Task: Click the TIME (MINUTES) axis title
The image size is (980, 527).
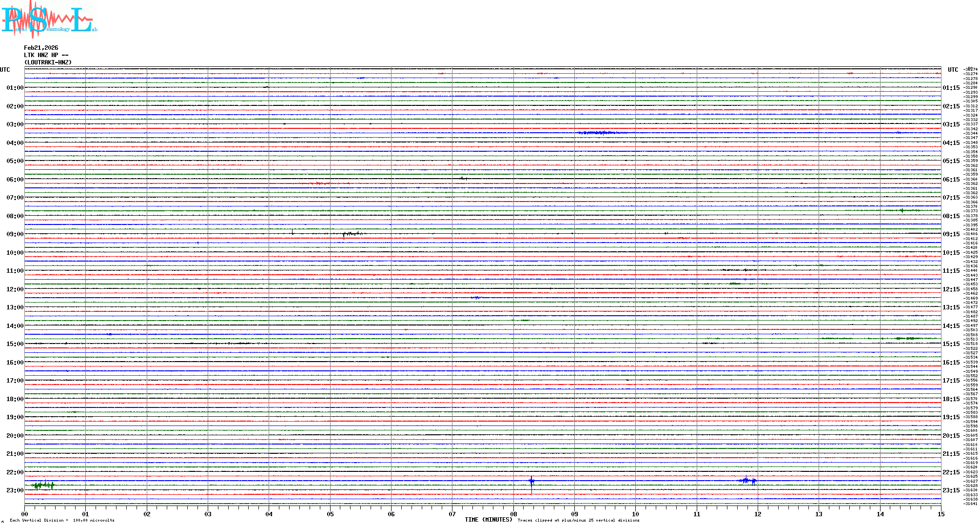Action: click(488, 520)
